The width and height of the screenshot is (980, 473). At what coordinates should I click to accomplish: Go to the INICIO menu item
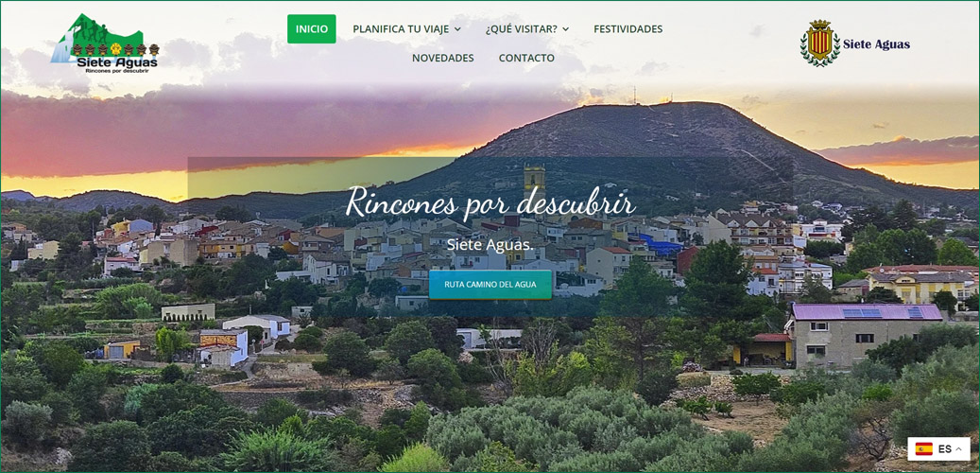pos(311,28)
